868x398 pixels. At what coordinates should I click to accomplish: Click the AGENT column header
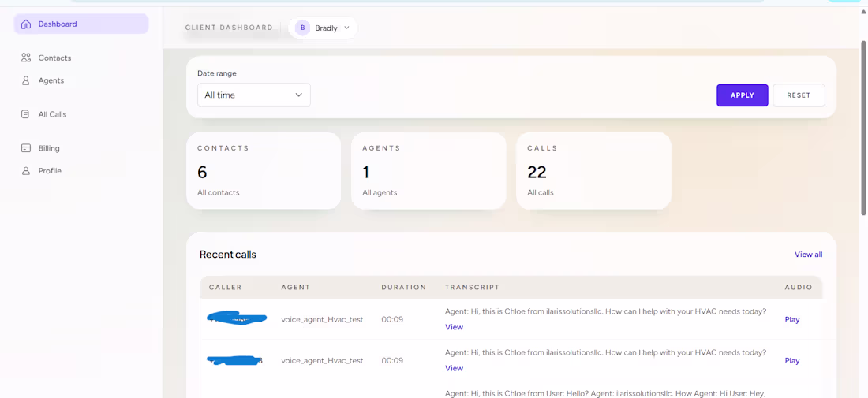coord(296,288)
